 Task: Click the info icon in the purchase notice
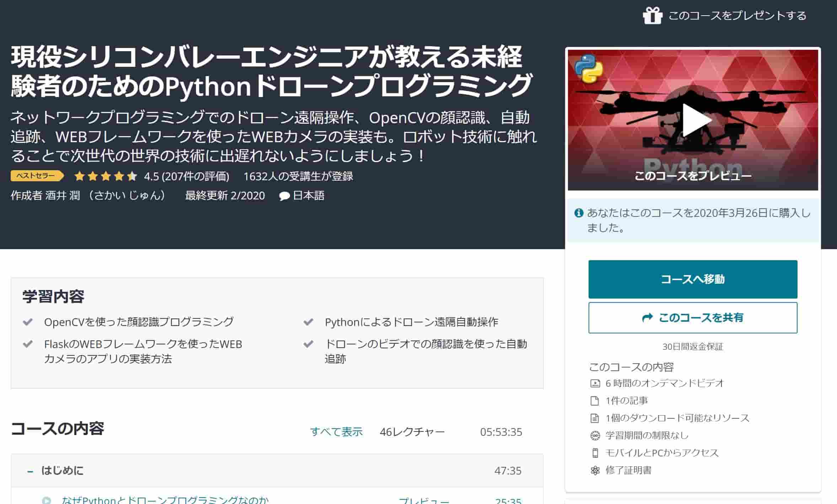pos(579,213)
